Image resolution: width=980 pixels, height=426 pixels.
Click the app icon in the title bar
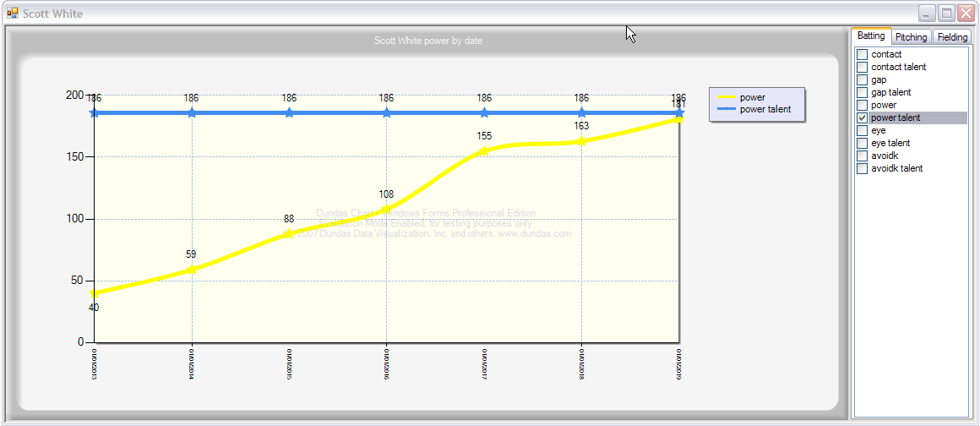click(x=13, y=13)
